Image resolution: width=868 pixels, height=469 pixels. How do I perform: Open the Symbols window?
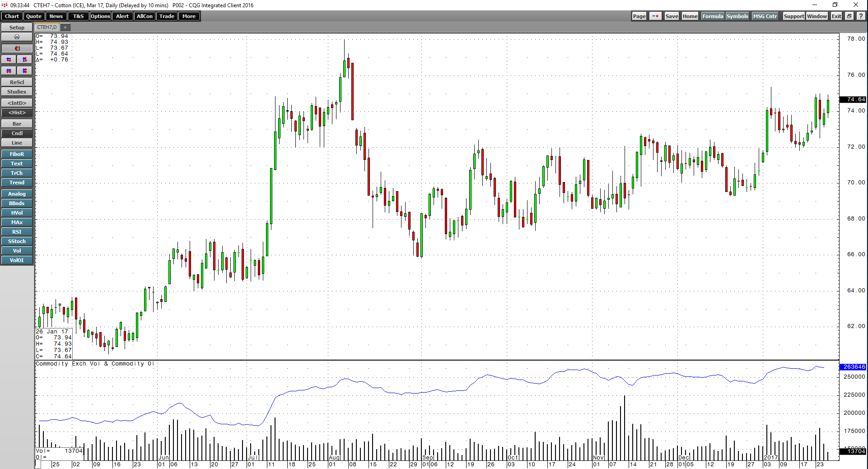pos(737,16)
